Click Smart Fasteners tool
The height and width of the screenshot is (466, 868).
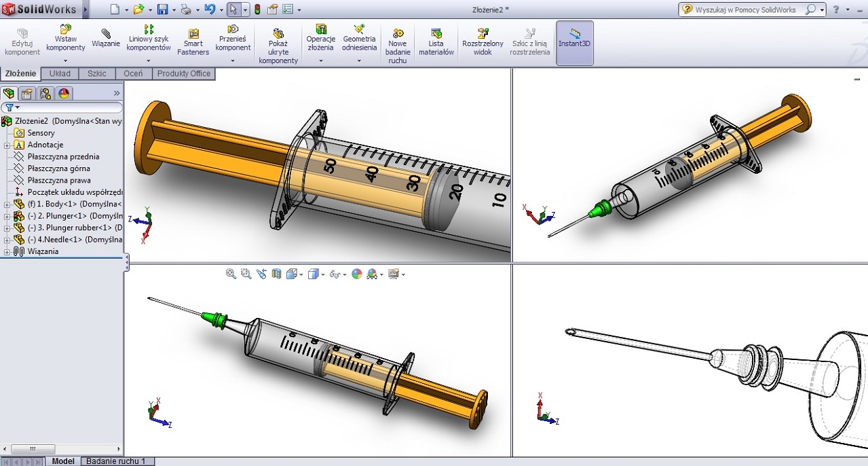point(193,42)
